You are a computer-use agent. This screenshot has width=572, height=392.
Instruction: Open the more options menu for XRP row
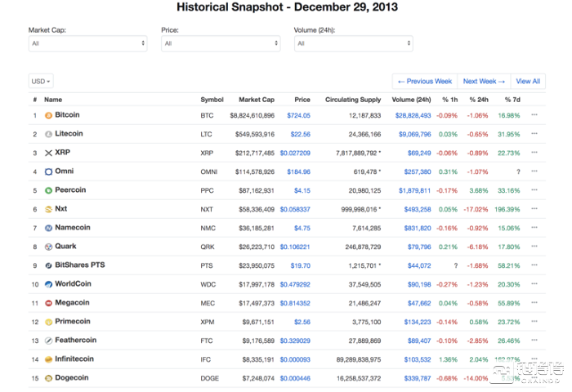[x=534, y=153]
